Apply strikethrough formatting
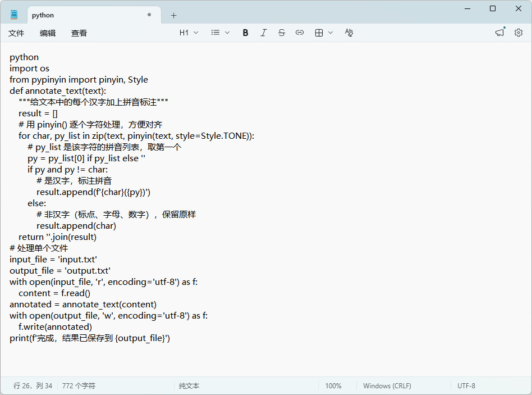Image resolution: width=532 pixels, height=395 pixels. tap(281, 33)
